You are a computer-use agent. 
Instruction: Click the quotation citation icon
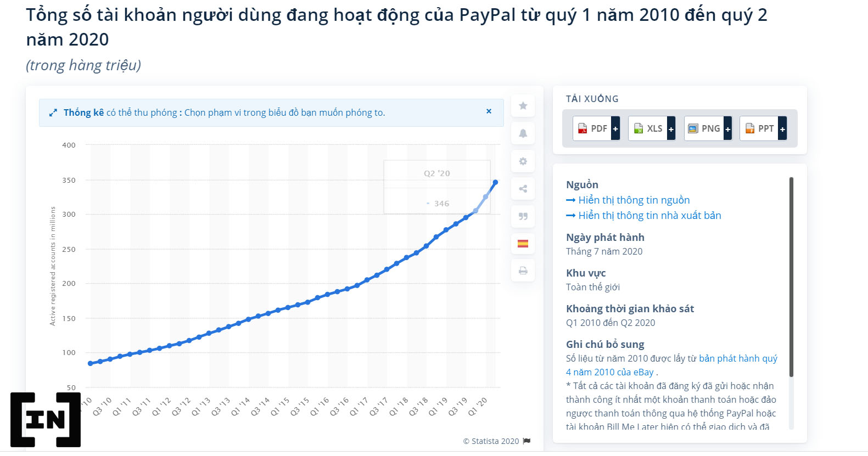point(523,216)
